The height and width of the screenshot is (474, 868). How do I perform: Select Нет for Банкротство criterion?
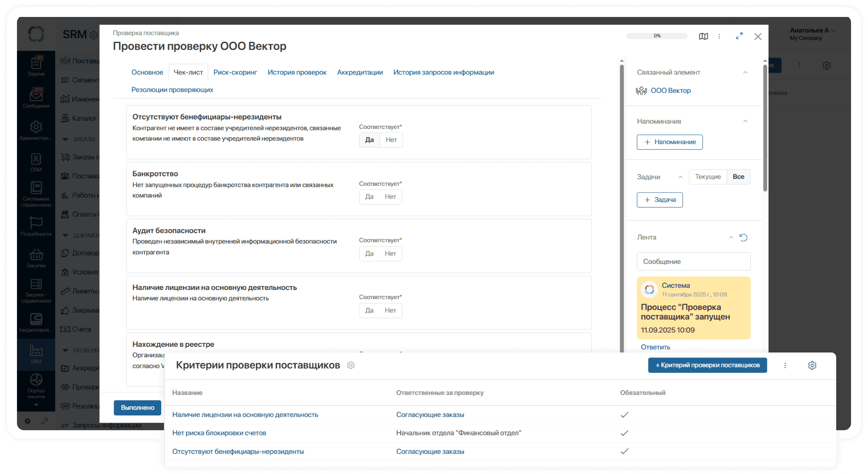pyautogui.click(x=390, y=197)
